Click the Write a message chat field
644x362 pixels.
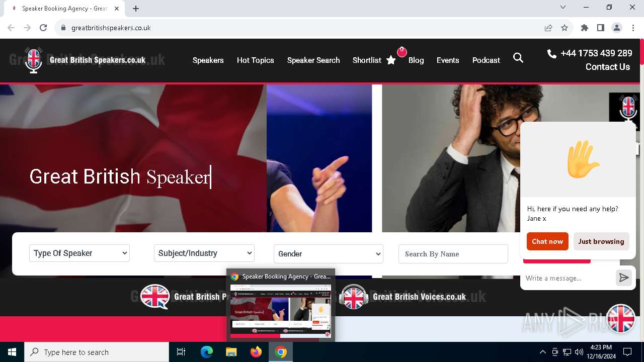[x=568, y=278]
